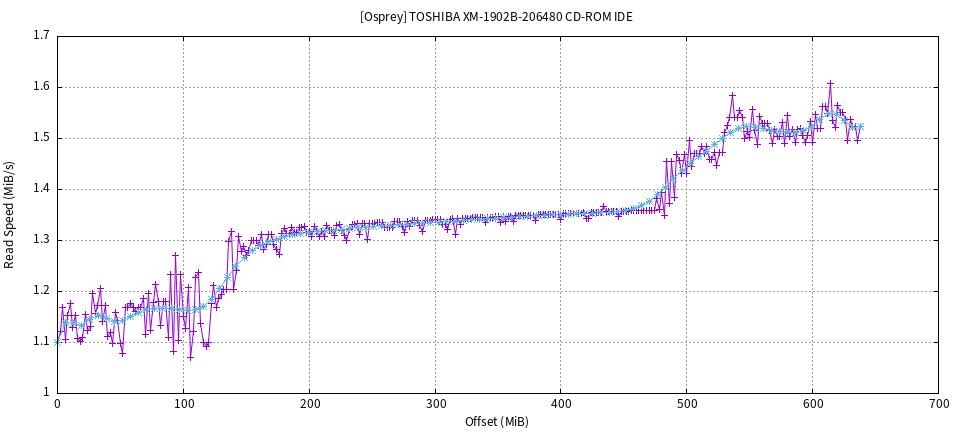Click the "Read Speed (MiB/s)" y-axis label
Screen dimensions: 960x432
10,214
